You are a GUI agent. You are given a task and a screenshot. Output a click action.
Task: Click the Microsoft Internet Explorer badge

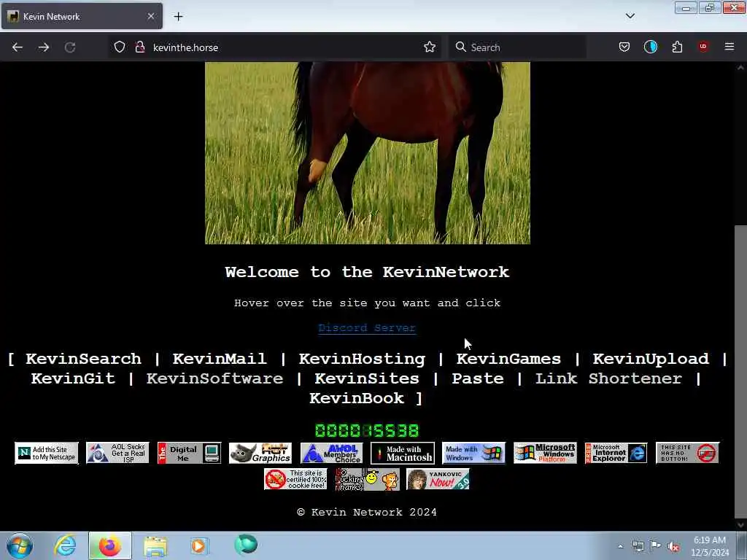616,453
